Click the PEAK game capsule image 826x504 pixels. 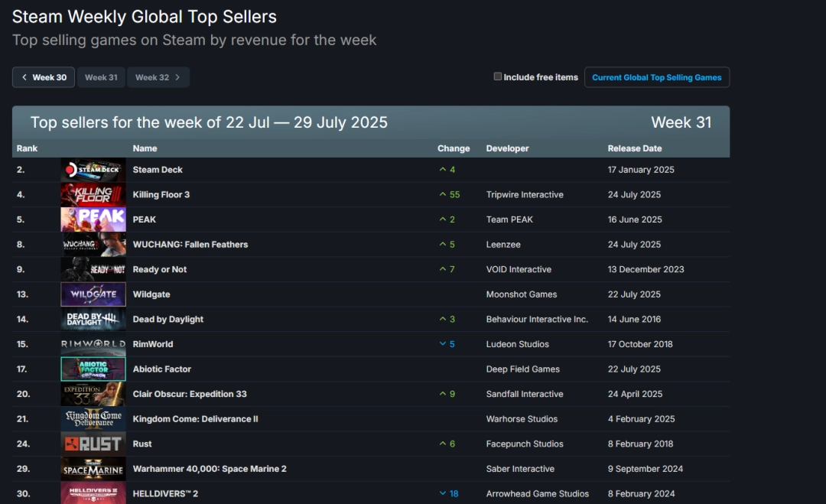coord(93,219)
